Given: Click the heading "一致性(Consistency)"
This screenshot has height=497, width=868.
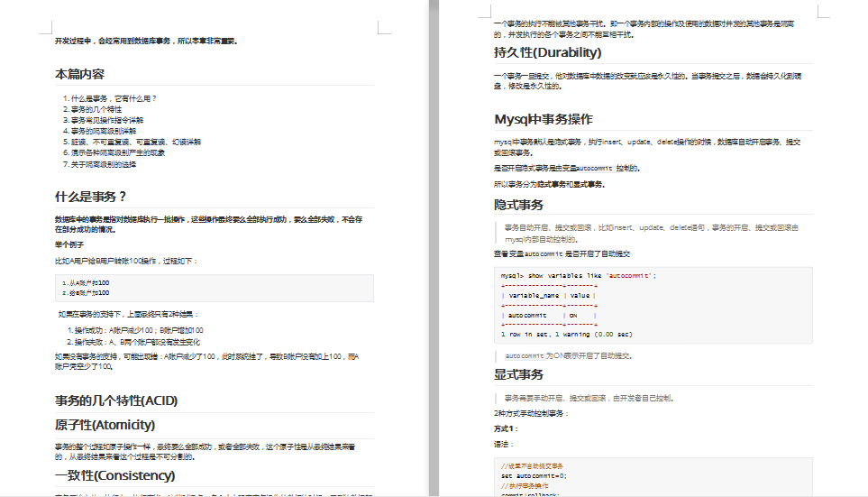Looking at the screenshot, I should (115, 475).
